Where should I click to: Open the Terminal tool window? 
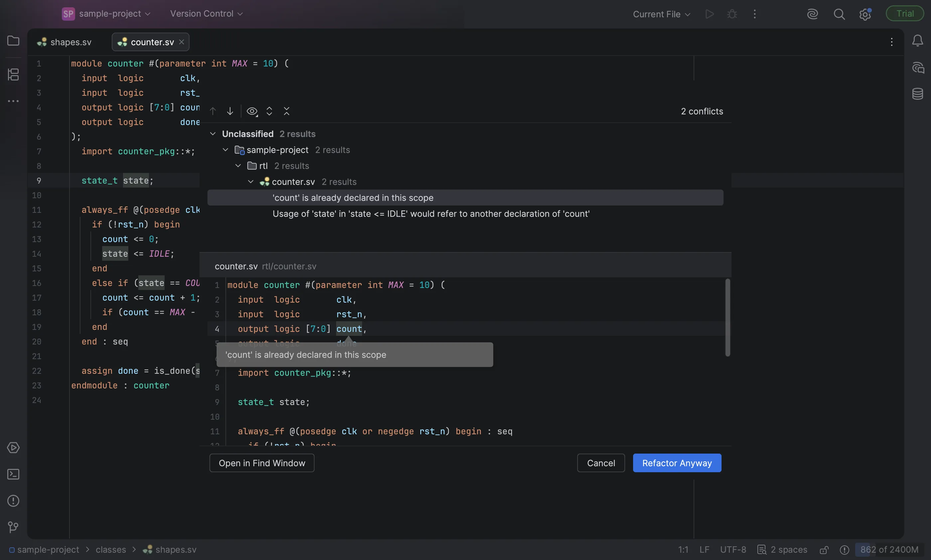coord(13,474)
